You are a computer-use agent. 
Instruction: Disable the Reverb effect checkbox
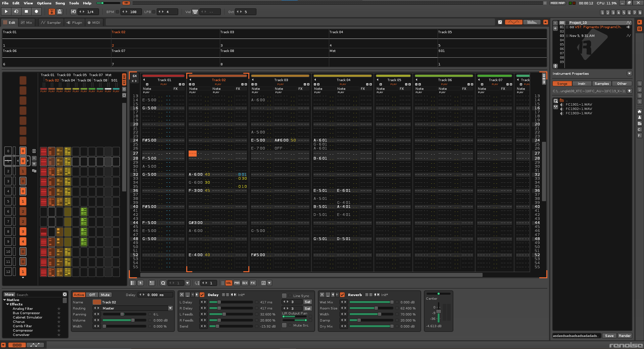click(x=342, y=295)
